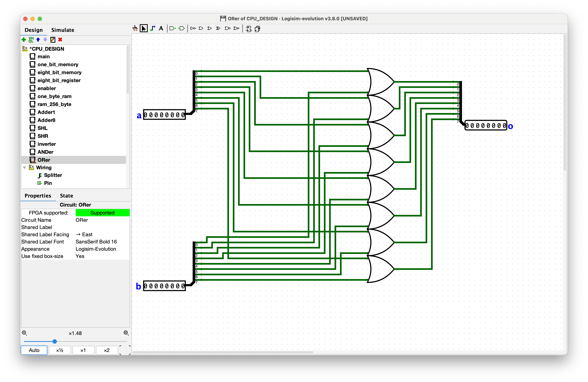Open the State tab
The image size is (588, 382).
coord(66,196)
